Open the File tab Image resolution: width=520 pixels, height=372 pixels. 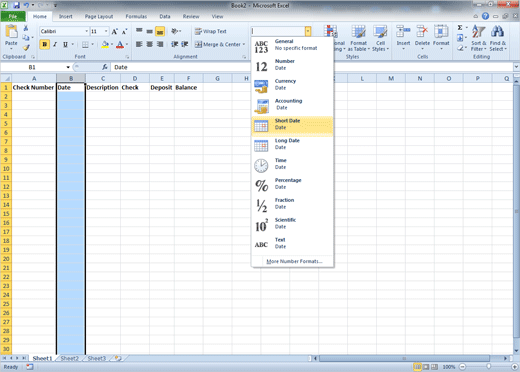coord(13,16)
